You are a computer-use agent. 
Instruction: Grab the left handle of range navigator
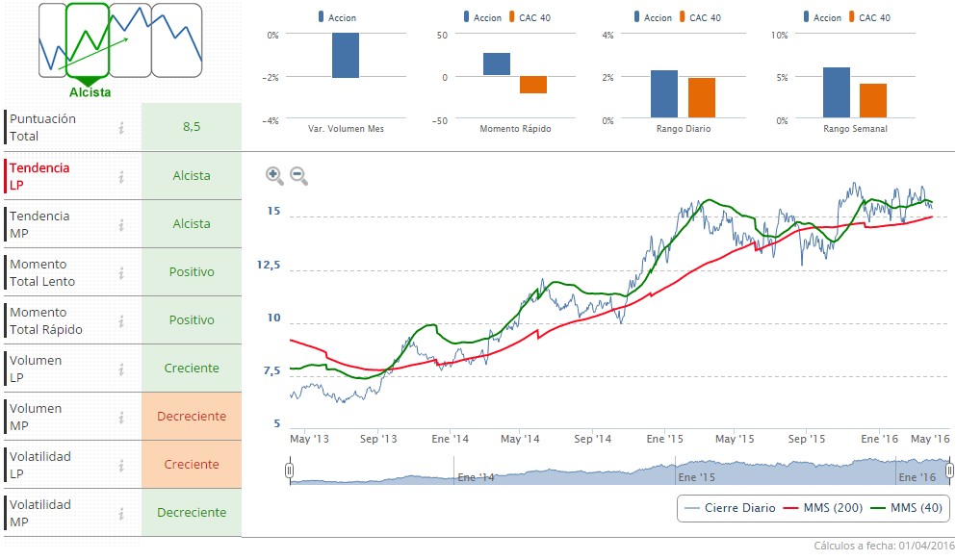pyautogui.click(x=289, y=471)
